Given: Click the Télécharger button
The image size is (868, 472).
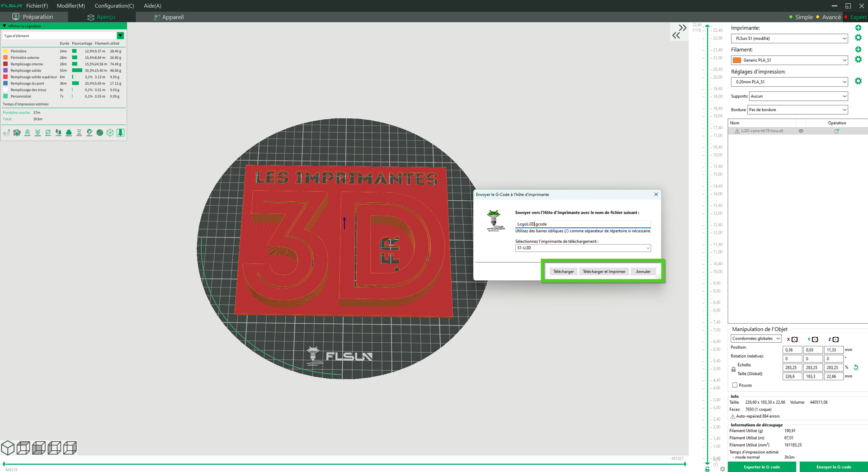Looking at the screenshot, I should (563, 272).
